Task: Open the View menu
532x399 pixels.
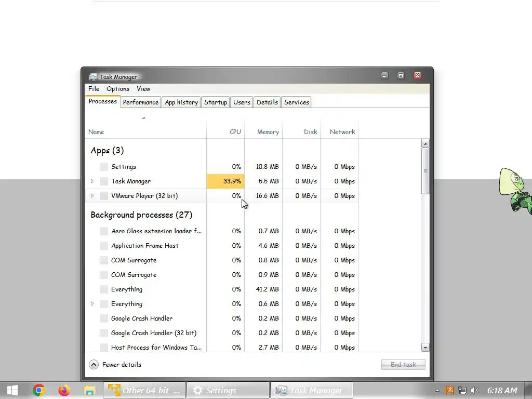Action: pyautogui.click(x=143, y=88)
